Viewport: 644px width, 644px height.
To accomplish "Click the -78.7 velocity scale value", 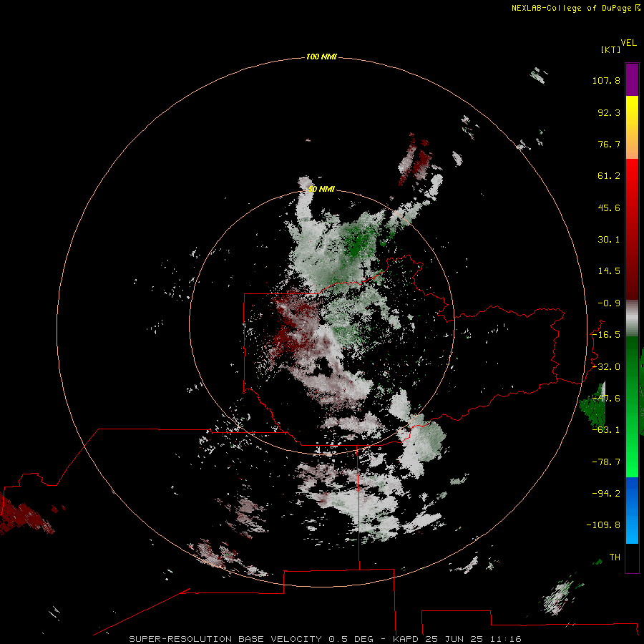I will pyautogui.click(x=606, y=462).
